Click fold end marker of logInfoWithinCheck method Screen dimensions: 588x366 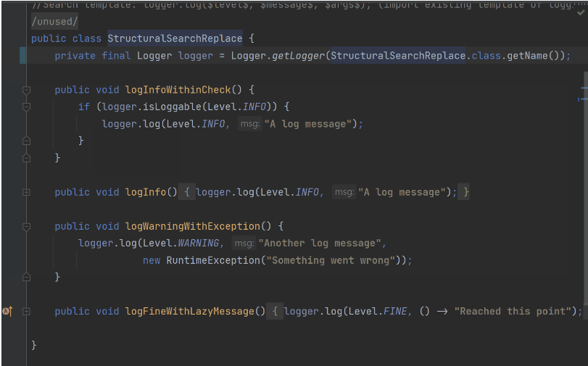click(x=26, y=157)
